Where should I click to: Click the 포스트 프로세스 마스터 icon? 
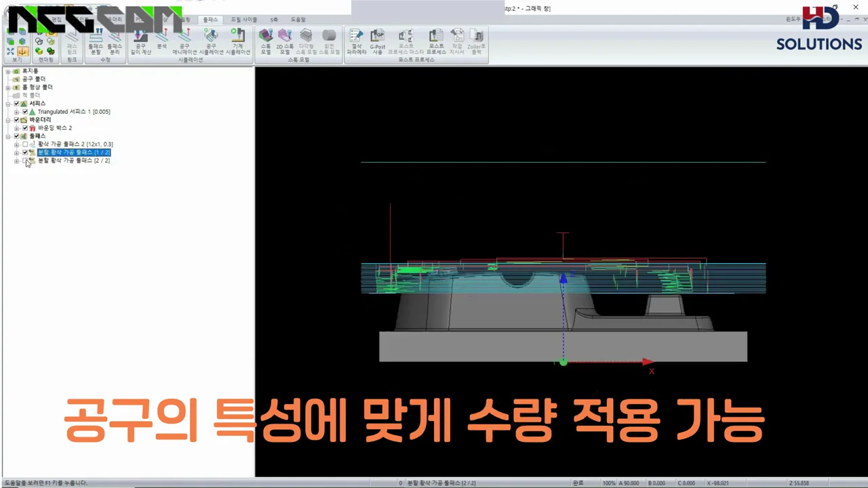click(406, 40)
